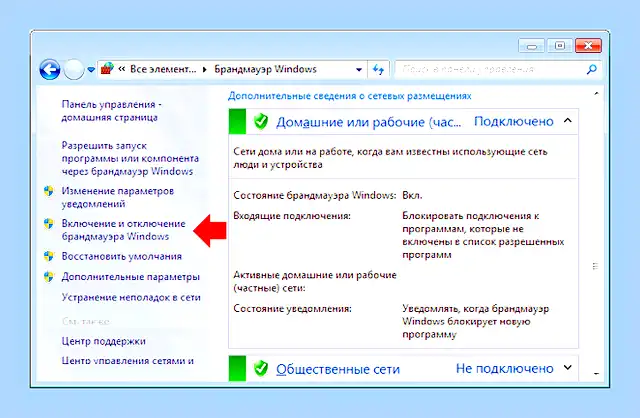Click the greyed forward navigation button
The width and height of the screenshot is (640, 418).
pyautogui.click(x=74, y=69)
